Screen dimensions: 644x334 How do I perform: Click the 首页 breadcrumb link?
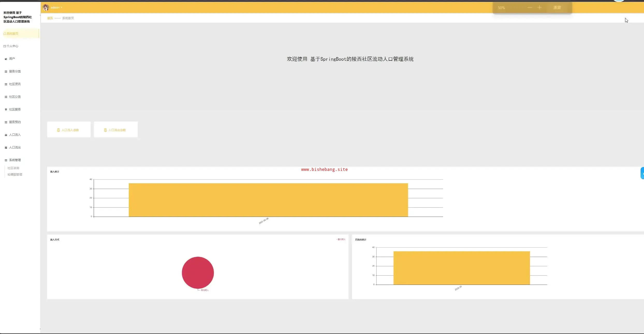[x=50, y=18]
